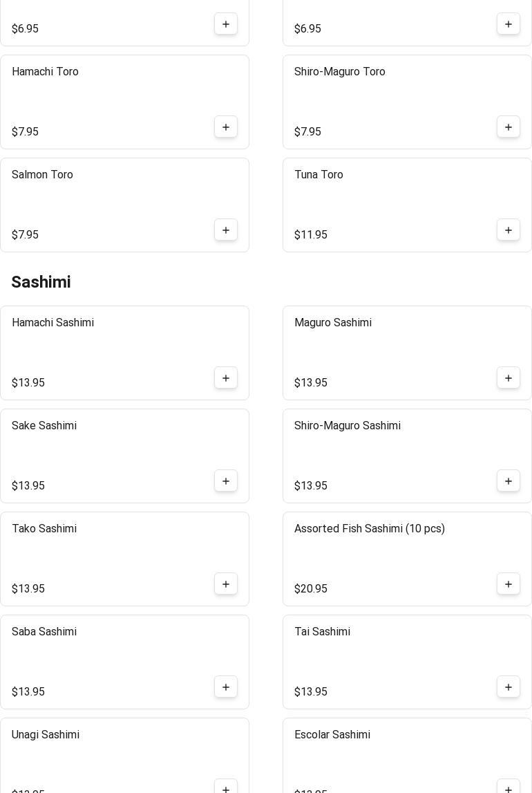The height and width of the screenshot is (793, 532).
Task: Click plus button for Salmon Toro
Action: pyautogui.click(x=226, y=230)
